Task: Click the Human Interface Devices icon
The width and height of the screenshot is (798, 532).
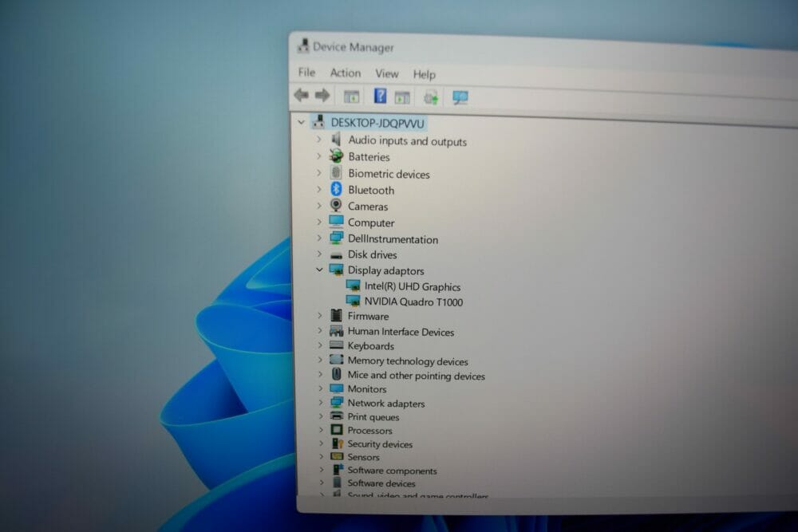Action: (337, 331)
